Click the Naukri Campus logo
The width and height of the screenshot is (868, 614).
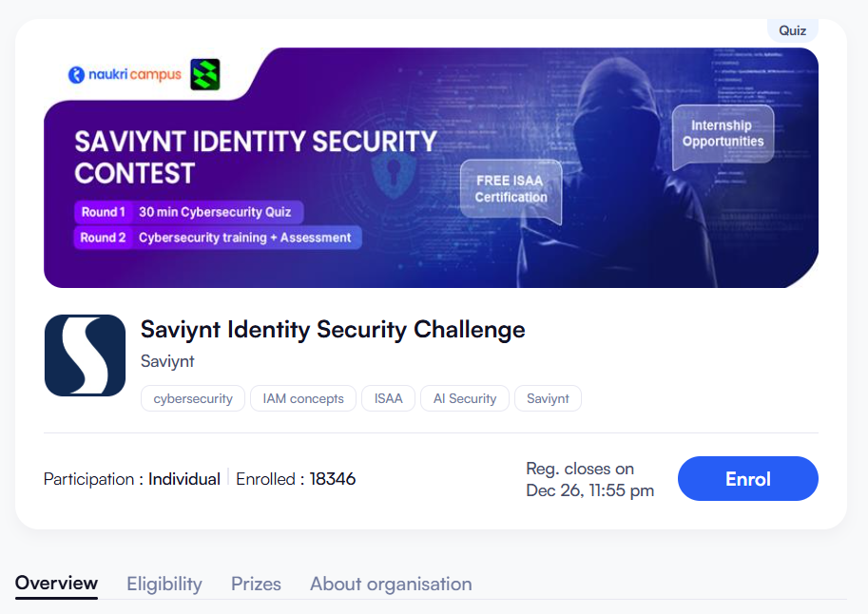coord(125,74)
